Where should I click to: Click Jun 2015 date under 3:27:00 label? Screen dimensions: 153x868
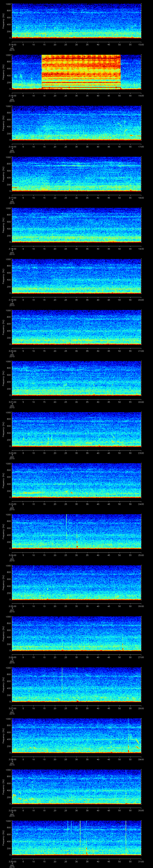12,712
